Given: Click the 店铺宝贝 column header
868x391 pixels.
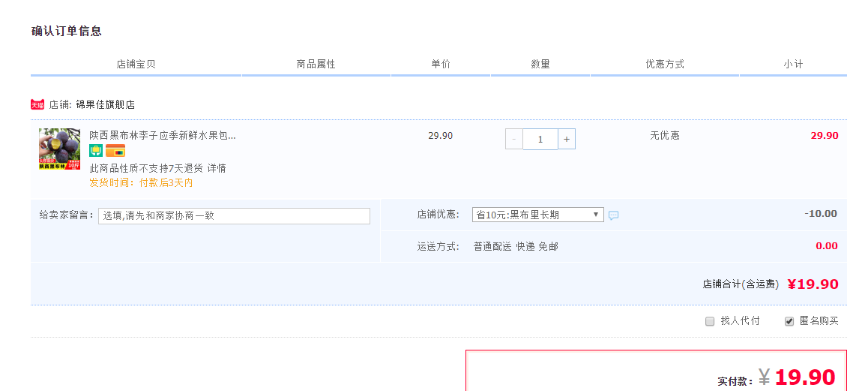Looking at the screenshot, I should pos(136,64).
